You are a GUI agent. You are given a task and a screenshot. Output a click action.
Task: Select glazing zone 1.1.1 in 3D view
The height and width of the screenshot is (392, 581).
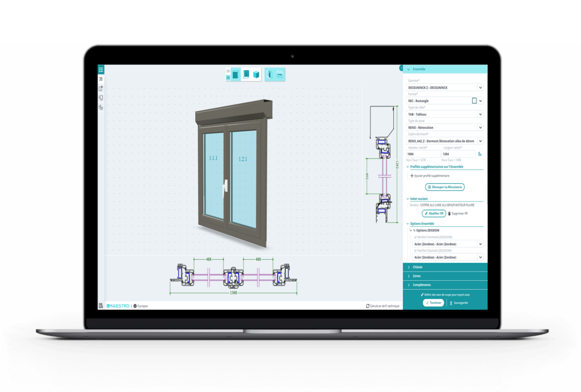pyautogui.click(x=213, y=174)
